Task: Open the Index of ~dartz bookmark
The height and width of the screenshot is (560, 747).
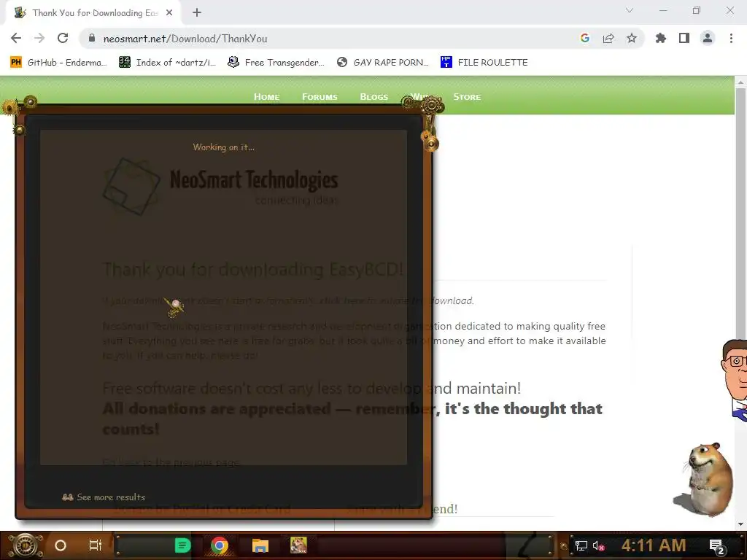Action: [167, 63]
